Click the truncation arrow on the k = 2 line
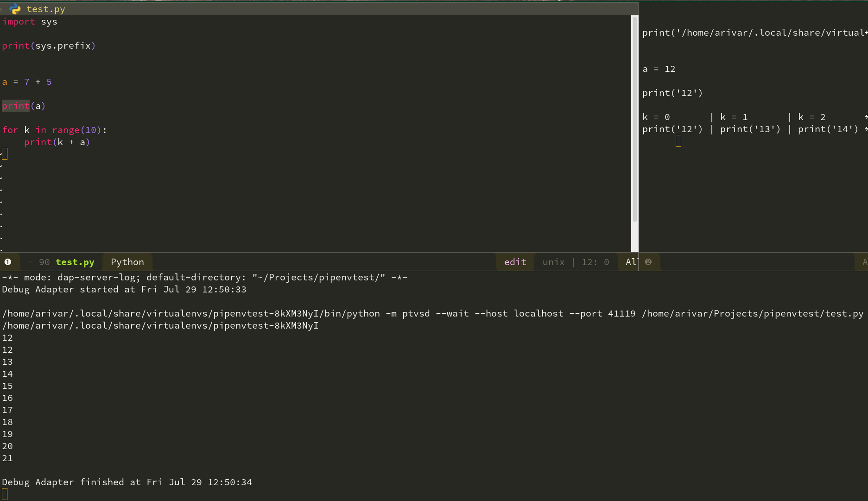 click(865, 117)
